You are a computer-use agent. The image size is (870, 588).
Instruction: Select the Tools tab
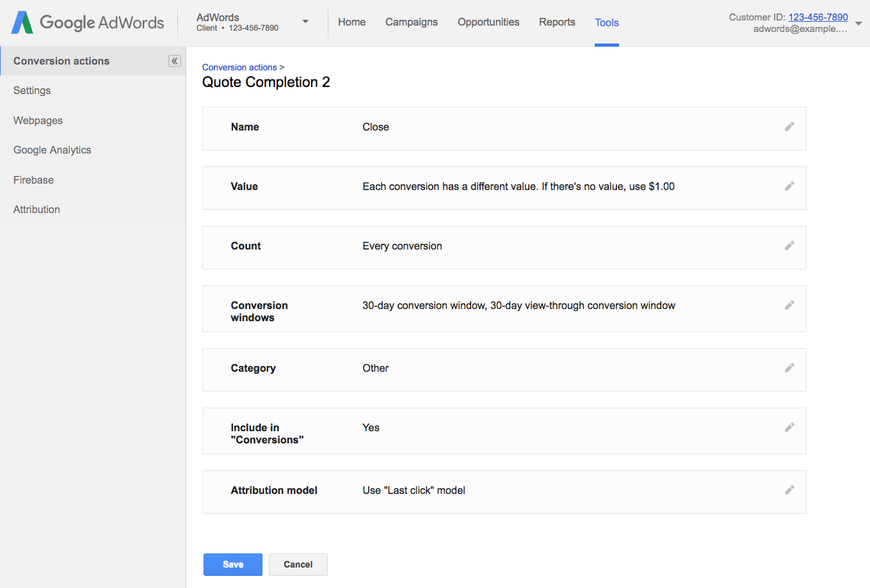(607, 22)
